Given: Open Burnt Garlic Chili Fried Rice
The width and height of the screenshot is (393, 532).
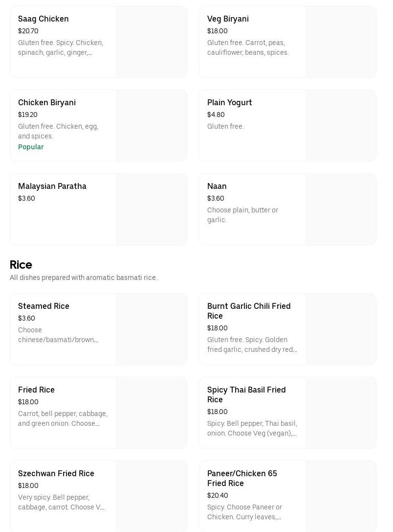Looking at the screenshot, I should click(x=249, y=311).
